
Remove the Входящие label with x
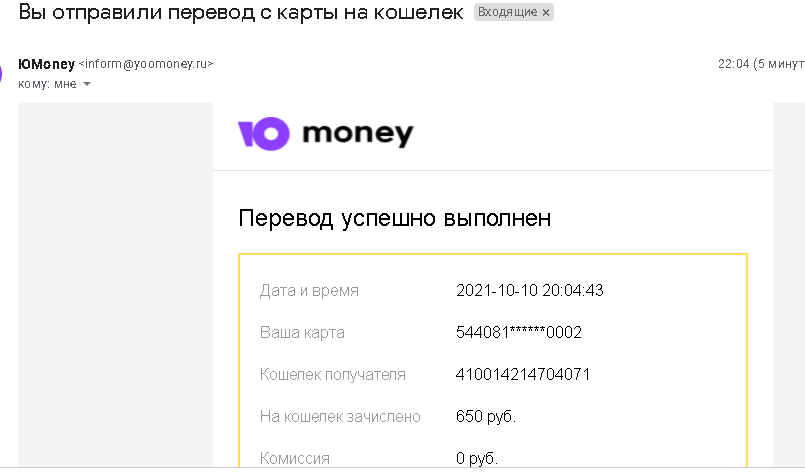click(546, 12)
